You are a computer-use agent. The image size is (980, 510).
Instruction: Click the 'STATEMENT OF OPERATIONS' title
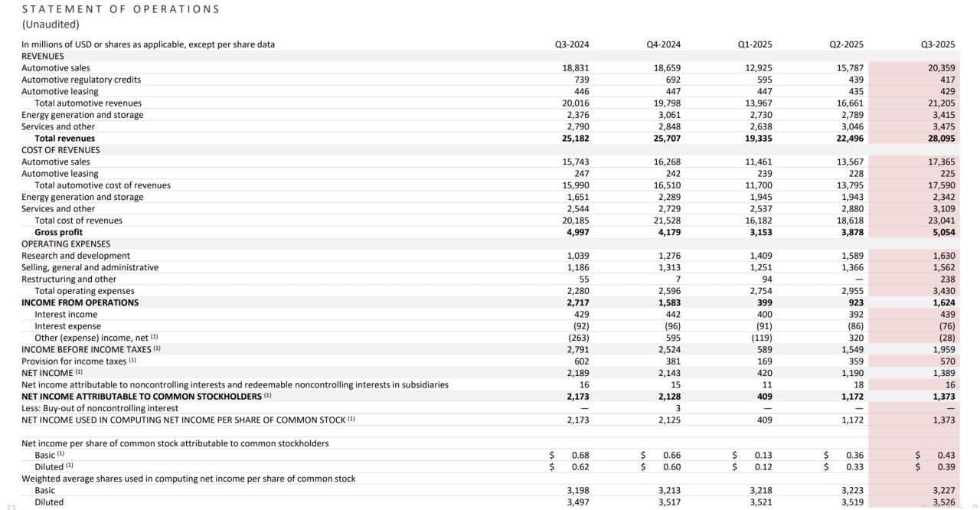(120, 9)
